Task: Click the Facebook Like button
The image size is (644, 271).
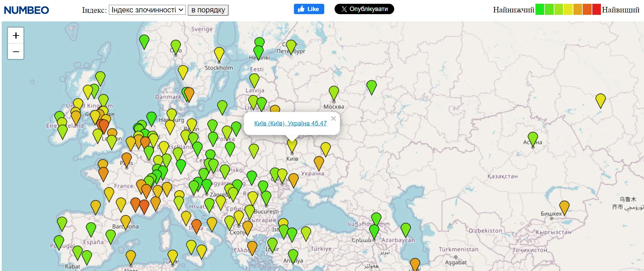Action: pos(309,9)
